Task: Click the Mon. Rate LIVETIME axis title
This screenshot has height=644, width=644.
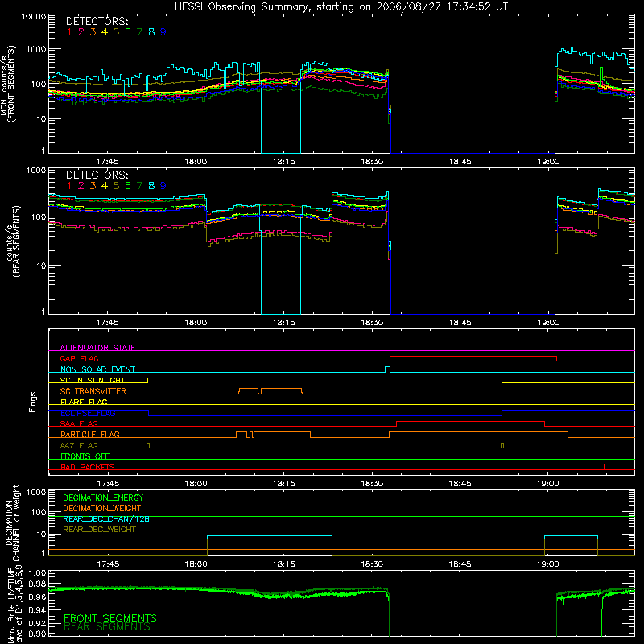Action: pyautogui.click(x=14, y=605)
